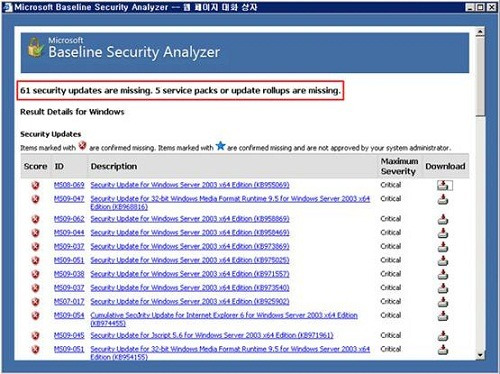500x374 pixels.
Task: Open description link ending in KB958869
Action: [190, 219]
